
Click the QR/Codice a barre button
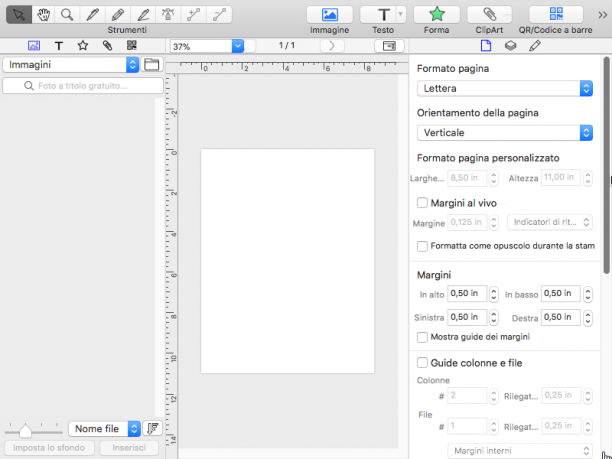pos(556,15)
